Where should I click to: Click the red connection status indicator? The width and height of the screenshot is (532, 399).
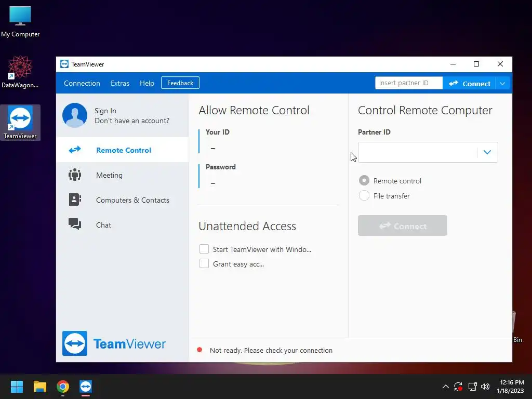[199, 350]
